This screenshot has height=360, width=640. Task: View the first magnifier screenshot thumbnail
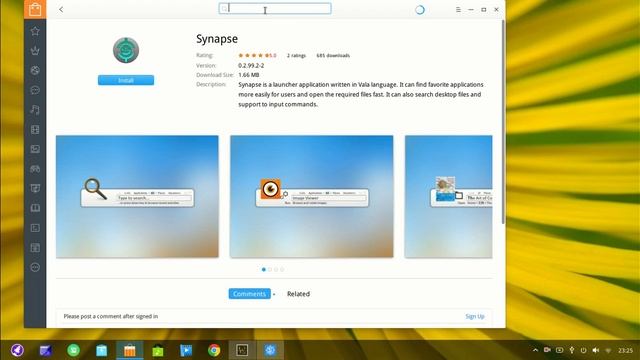(x=137, y=196)
